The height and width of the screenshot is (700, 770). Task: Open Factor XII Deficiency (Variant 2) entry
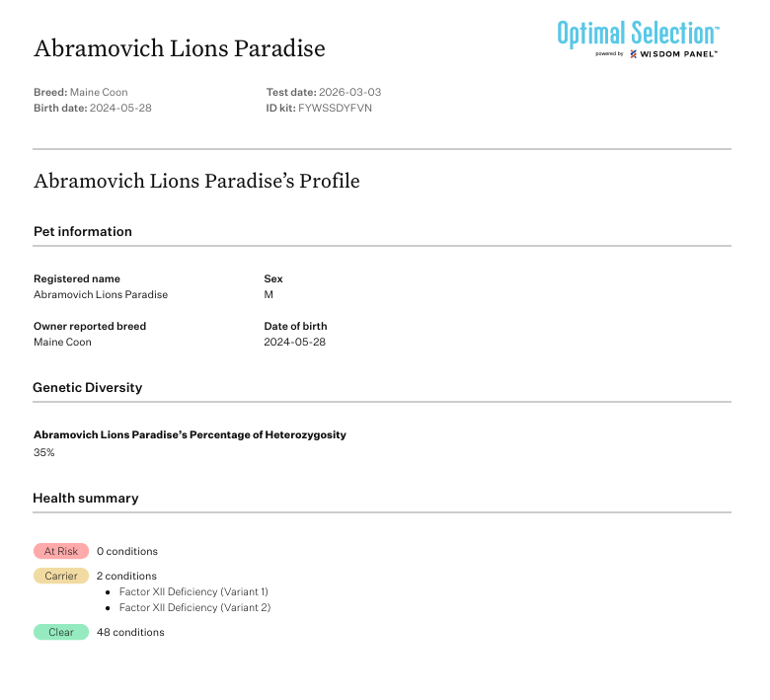pyautogui.click(x=194, y=607)
